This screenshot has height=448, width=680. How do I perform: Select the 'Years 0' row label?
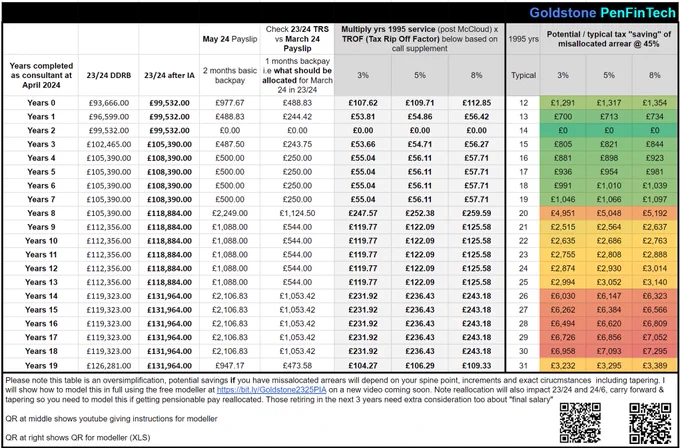click(x=41, y=103)
